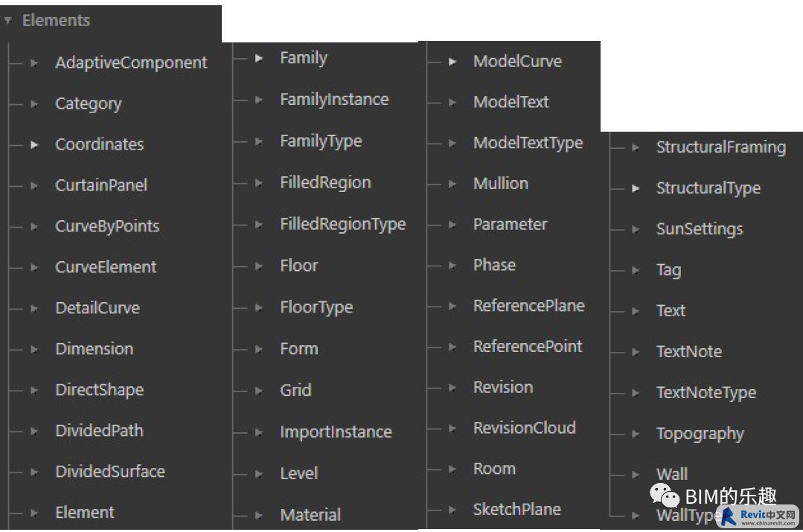Viewport: 803px width, 532px height.
Task: Expand the StructuralType node arrow
Action: (x=635, y=188)
